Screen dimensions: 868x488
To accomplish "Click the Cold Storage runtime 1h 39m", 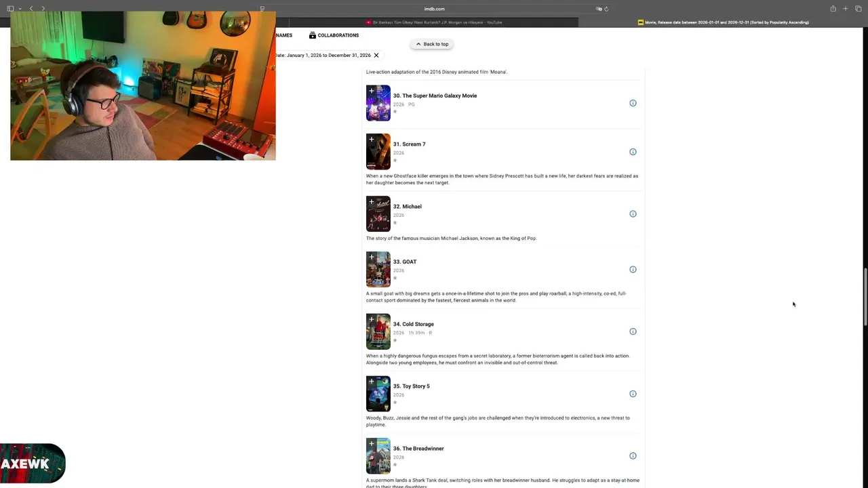I will point(416,333).
